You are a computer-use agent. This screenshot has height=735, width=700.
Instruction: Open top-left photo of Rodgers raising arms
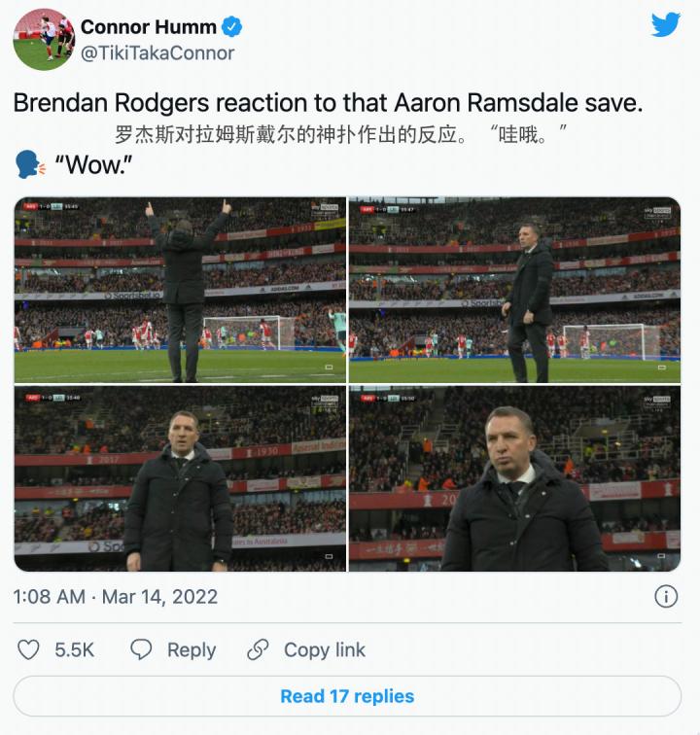pos(180,290)
